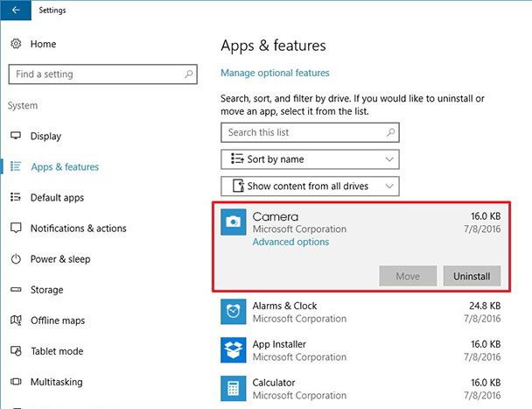Click the Search this list input field
Screen dimensions: 532x409
310,132
